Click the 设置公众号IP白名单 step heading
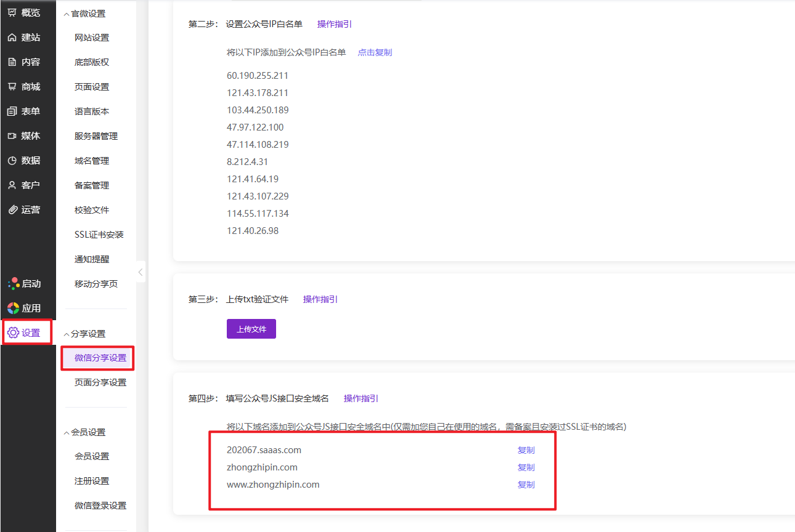 264,24
